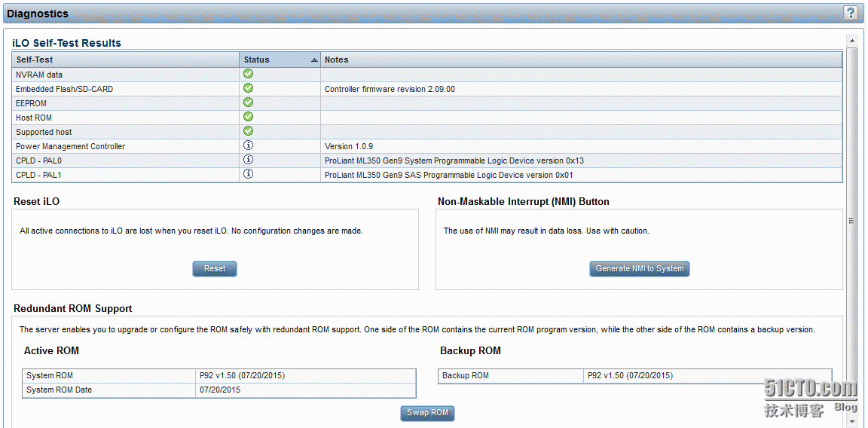
Task: Click Generate NMI to System button
Action: [x=640, y=268]
